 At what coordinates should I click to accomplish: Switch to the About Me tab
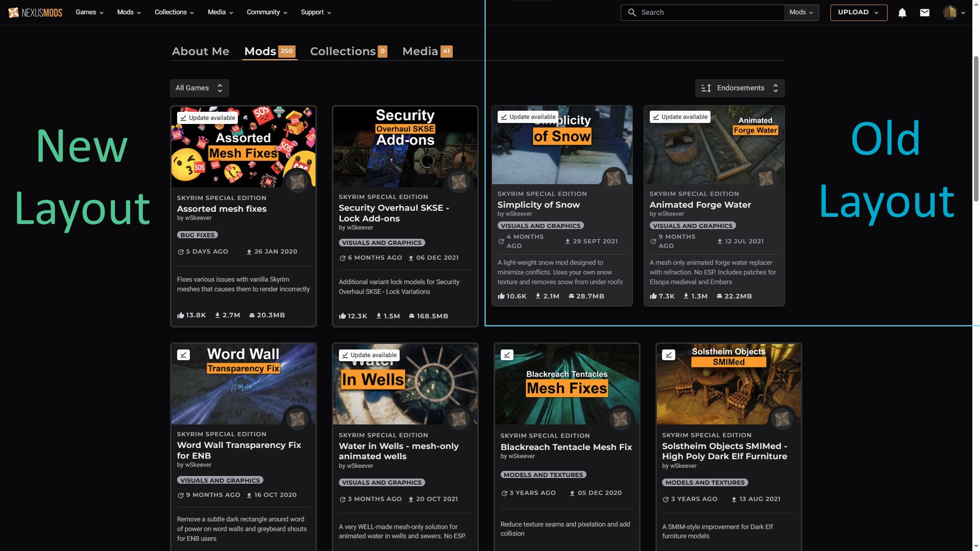click(201, 52)
